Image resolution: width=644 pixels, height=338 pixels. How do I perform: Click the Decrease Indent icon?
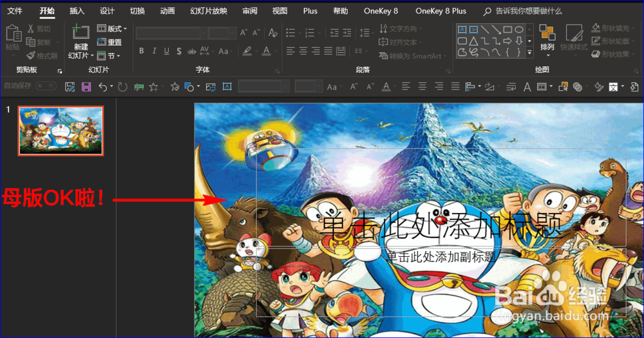(335, 32)
